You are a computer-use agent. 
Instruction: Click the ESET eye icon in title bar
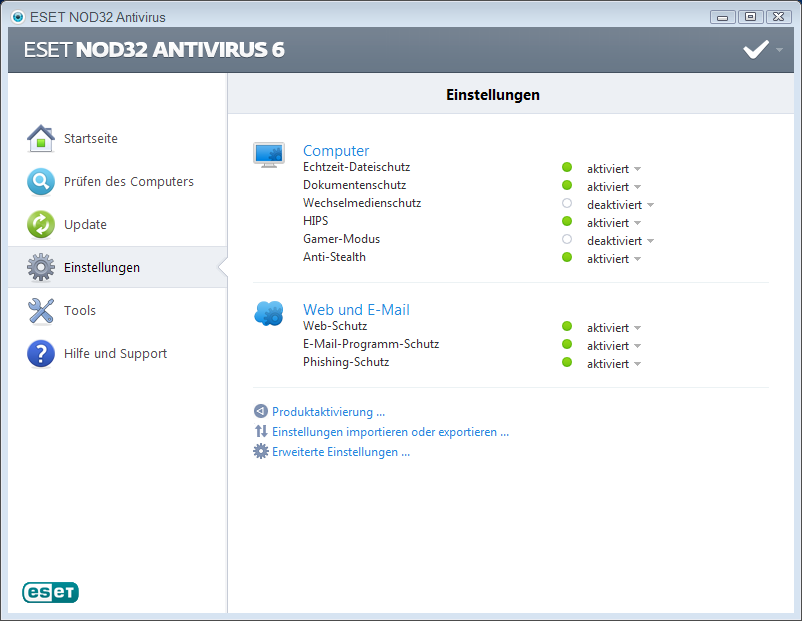click(x=18, y=17)
